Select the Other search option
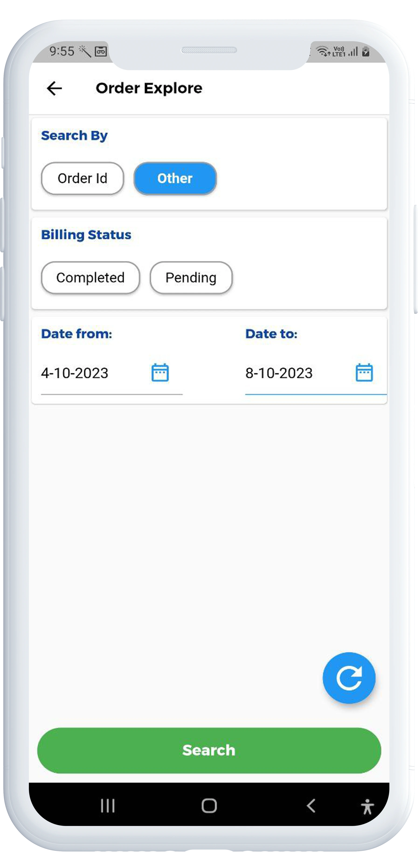The height and width of the screenshot is (868, 418). (175, 178)
